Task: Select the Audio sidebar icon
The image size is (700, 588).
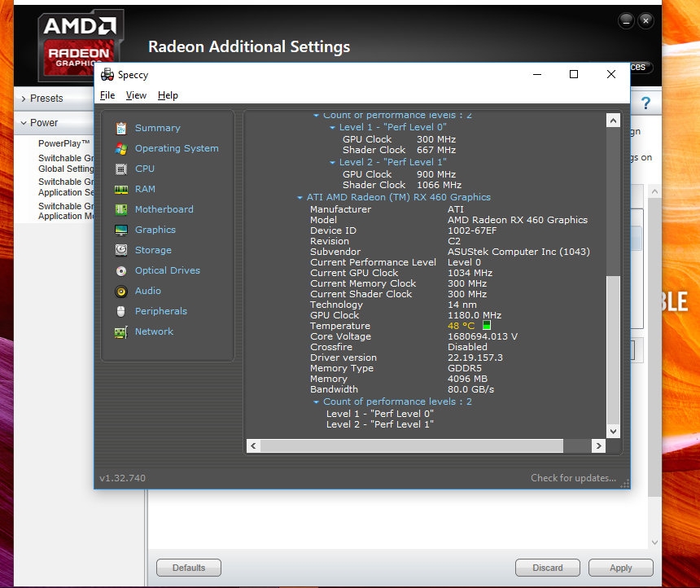Action: click(x=147, y=291)
